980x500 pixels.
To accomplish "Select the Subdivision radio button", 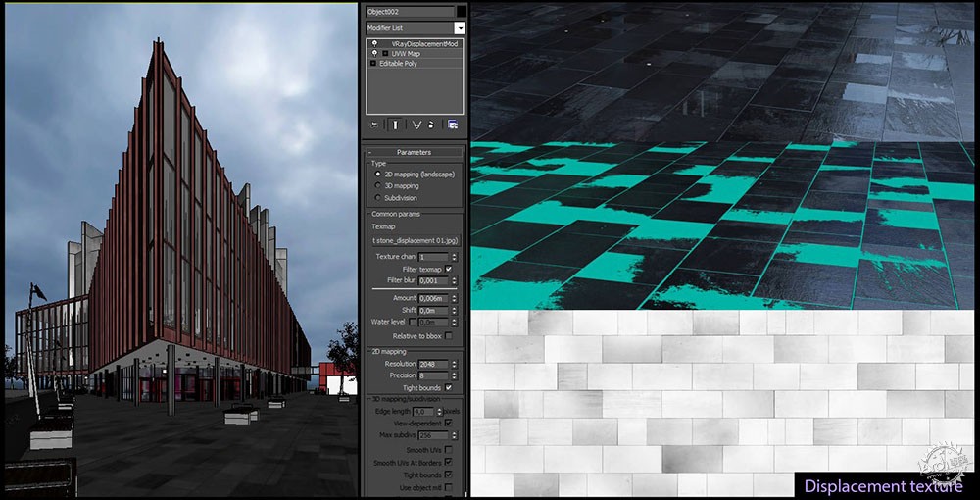I will 377,197.
